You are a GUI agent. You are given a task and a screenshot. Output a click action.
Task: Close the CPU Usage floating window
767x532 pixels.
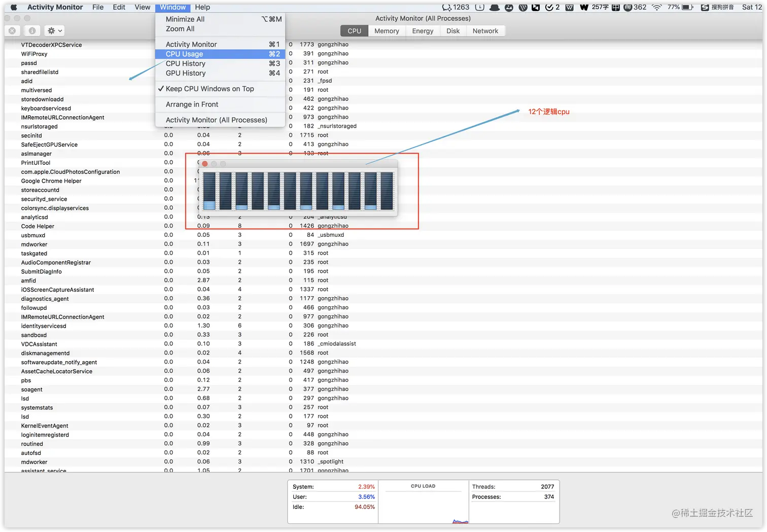click(x=205, y=164)
